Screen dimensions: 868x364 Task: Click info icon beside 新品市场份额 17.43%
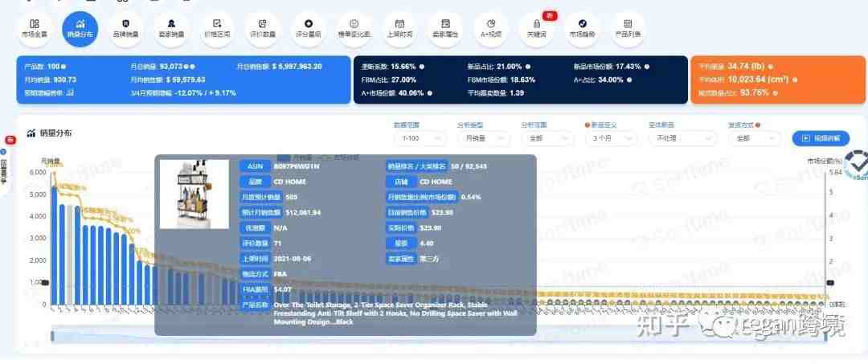(x=648, y=67)
